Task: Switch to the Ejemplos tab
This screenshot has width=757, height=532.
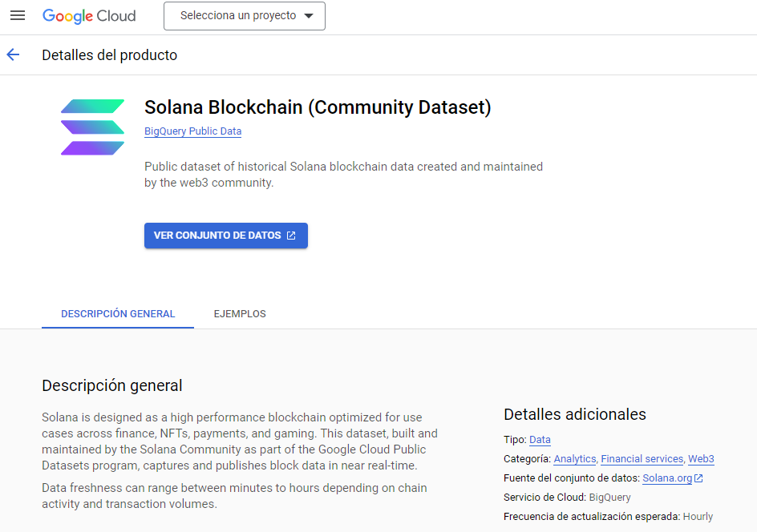Action: tap(240, 313)
